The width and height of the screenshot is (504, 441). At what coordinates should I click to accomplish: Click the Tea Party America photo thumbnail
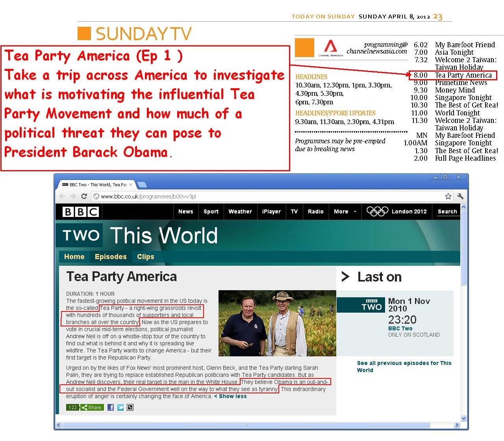277,323
